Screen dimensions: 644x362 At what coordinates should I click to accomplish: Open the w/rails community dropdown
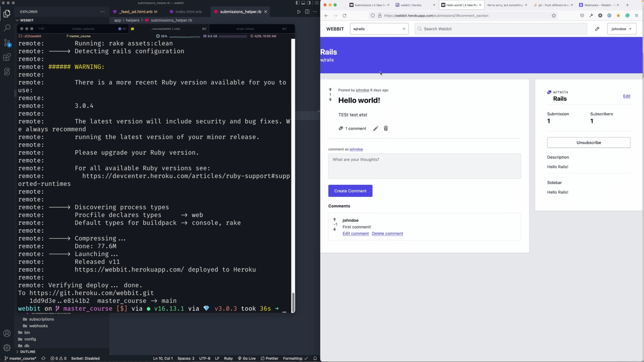(x=379, y=29)
